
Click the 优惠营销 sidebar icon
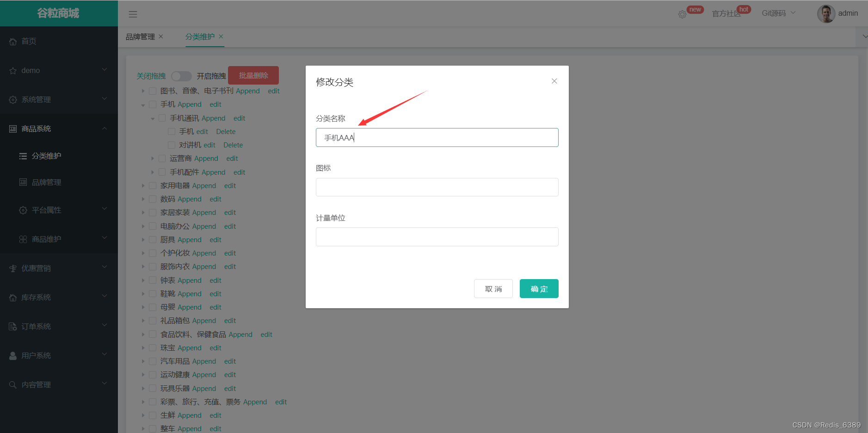[13, 268]
